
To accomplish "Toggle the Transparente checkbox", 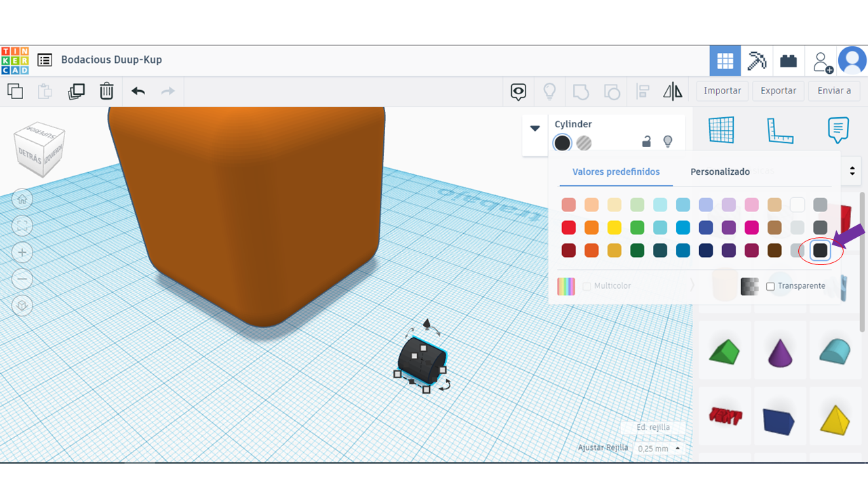I will click(770, 287).
